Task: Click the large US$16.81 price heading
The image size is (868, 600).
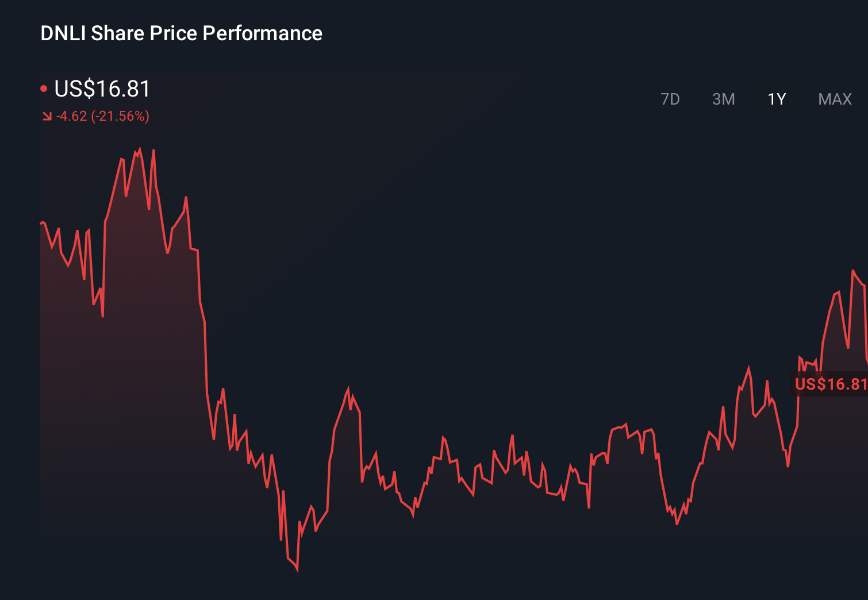Action: tap(102, 89)
